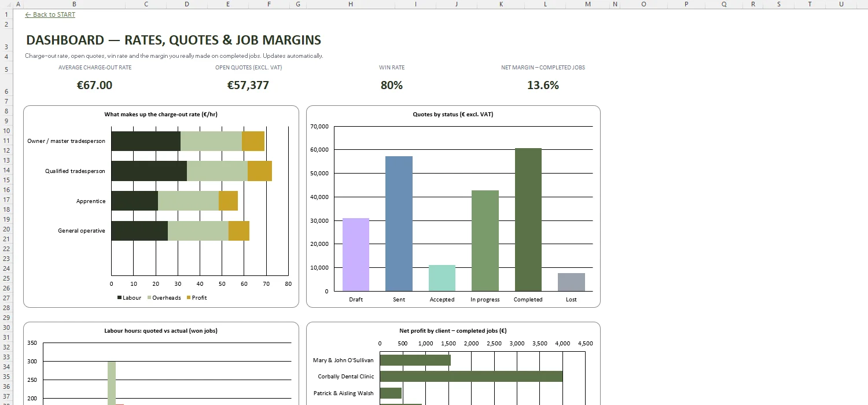
Task: Select the Accepted bar in Quotes chart
Action: pyautogui.click(x=442, y=278)
